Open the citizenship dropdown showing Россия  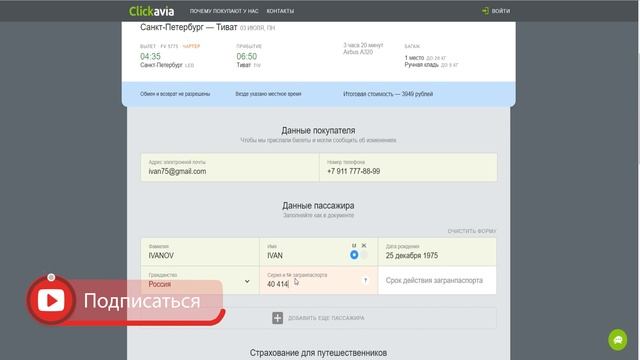200,280
